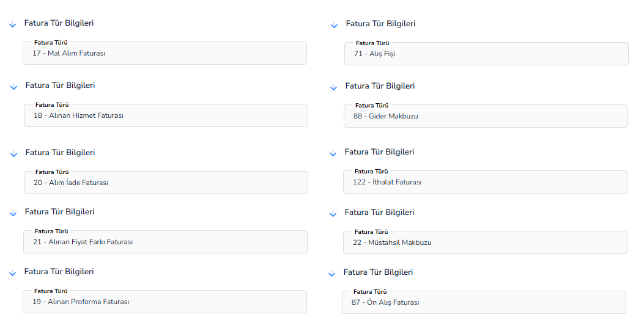Select the 87 - Ön Alış Faturası field
This screenshot has height=331, width=644.
(484, 302)
